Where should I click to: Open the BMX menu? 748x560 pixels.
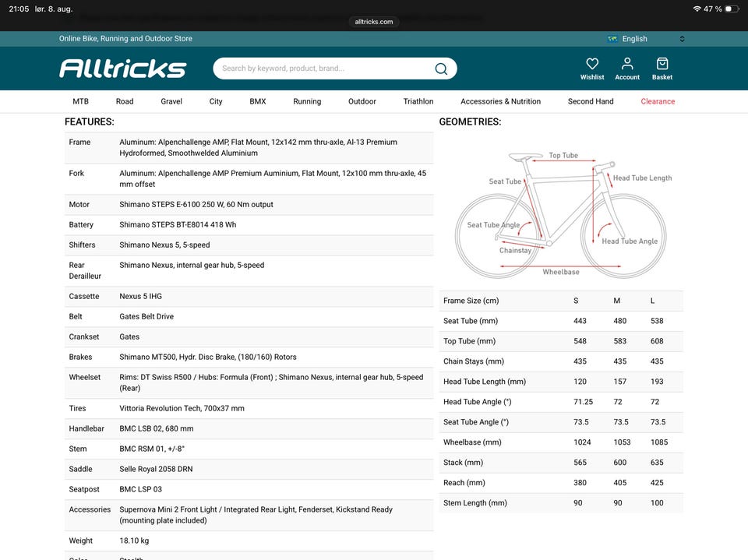pyautogui.click(x=258, y=101)
